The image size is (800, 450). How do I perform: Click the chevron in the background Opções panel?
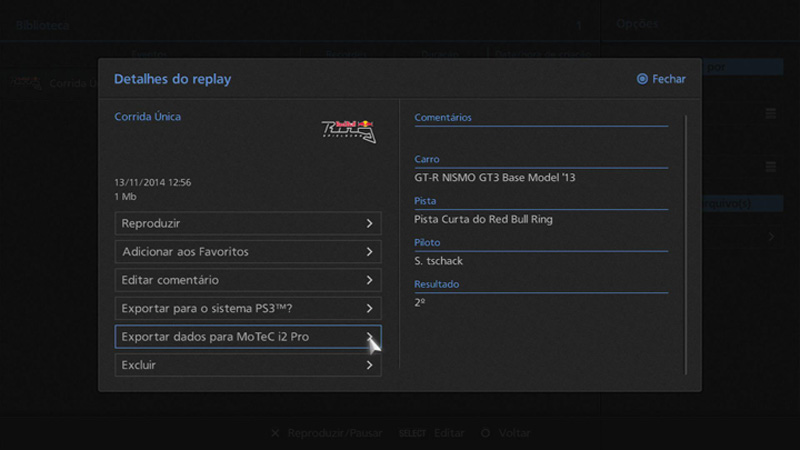point(771,237)
